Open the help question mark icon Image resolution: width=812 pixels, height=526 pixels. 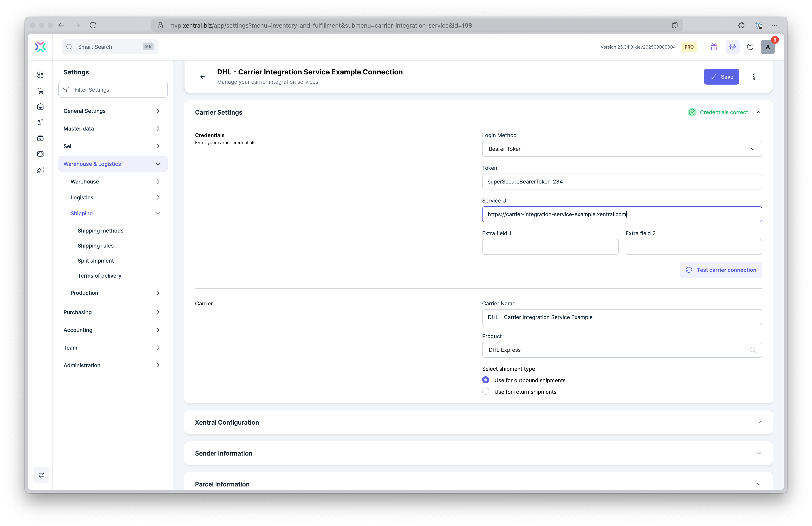click(x=750, y=47)
